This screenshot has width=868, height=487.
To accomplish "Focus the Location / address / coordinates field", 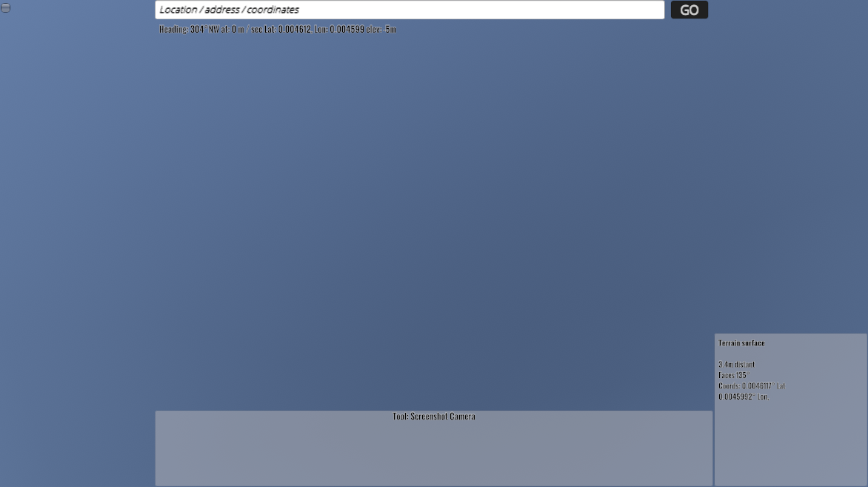I will click(x=409, y=10).
